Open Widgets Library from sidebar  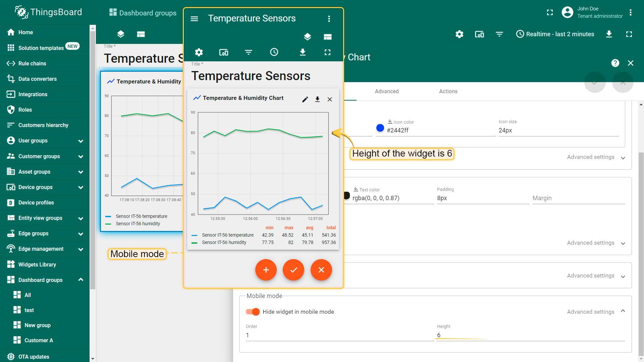click(x=45, y=264)
